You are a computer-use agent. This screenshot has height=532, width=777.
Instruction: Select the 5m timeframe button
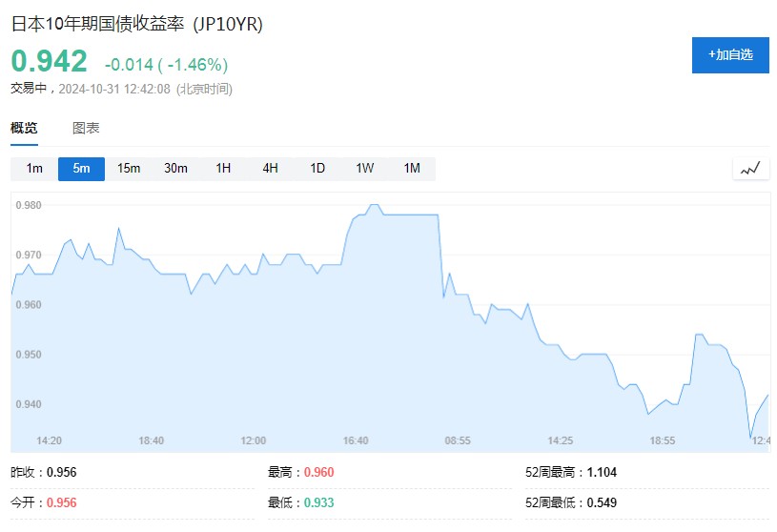point(81,169)
